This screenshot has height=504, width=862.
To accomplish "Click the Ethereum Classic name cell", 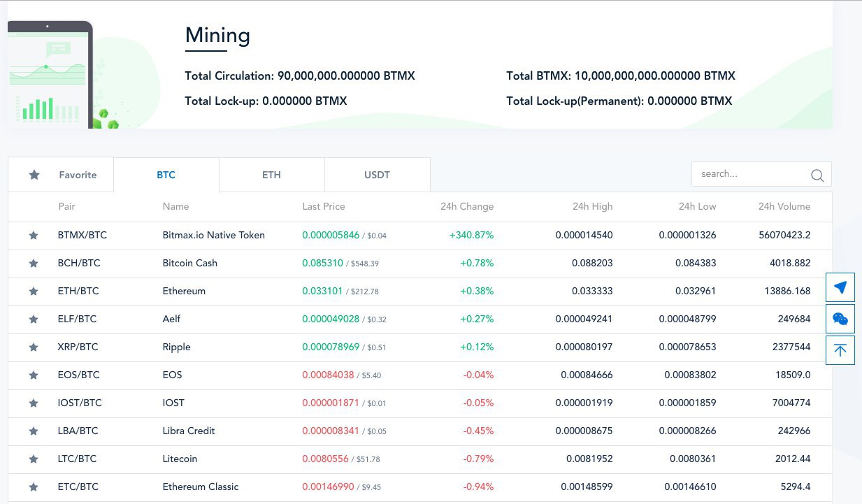I will (201, 487).
